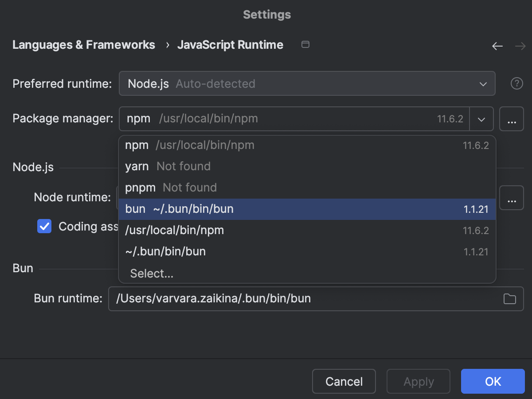Choose Select... to browse for a package manager

coord(152,274)
